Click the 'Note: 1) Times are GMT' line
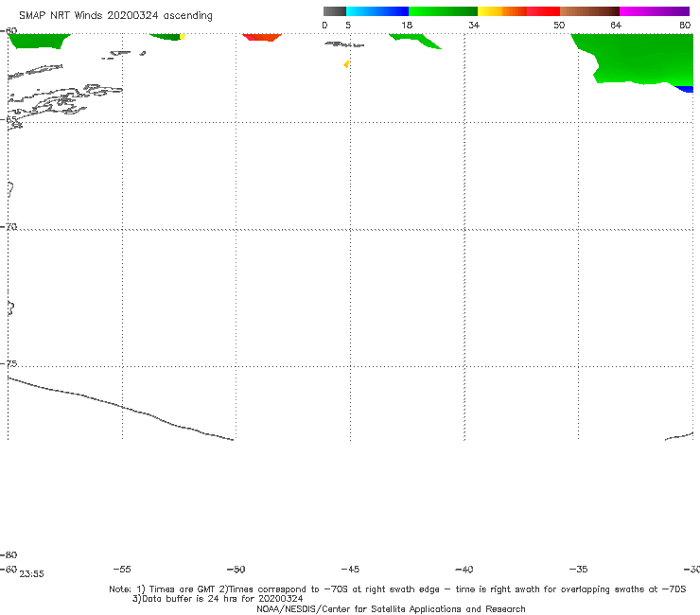This screenshot has width=700, height=615. pyautogui.click(x=397, y=589)
